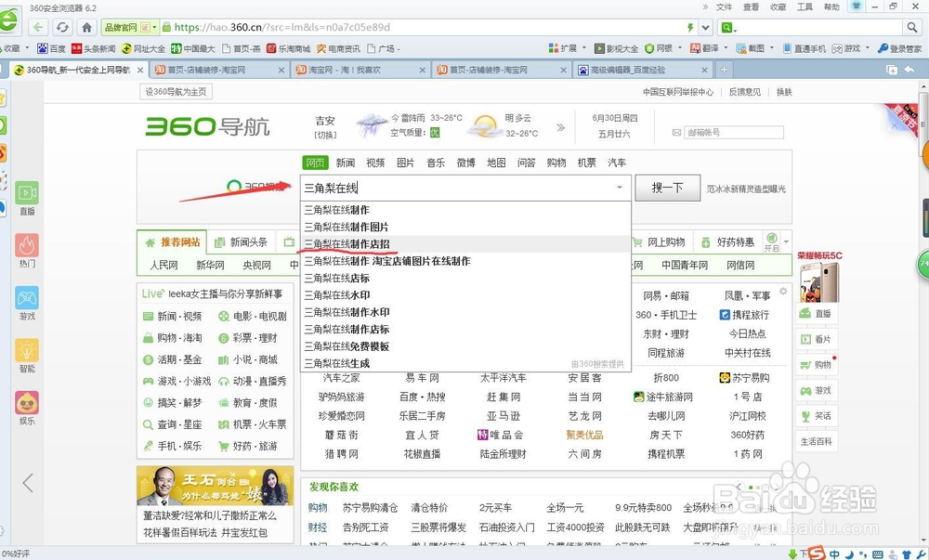Click the page refresh icon

coord(62,27)
